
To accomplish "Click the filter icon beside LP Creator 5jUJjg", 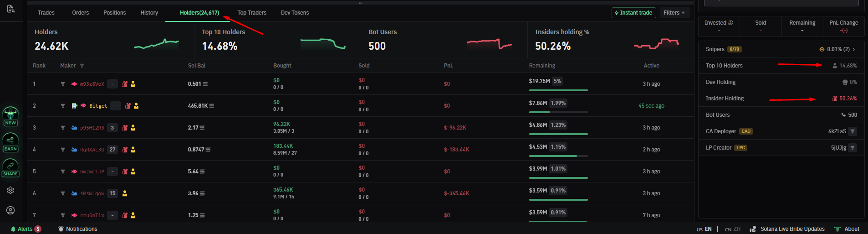I will 853,148.
